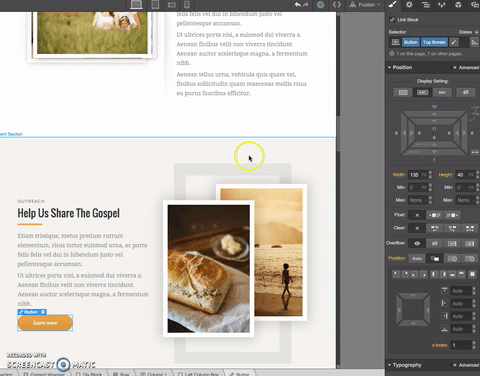Select Content Wrapper breadcrumb
The width and height of the screenshot is (480, 376).
point(44,374)
